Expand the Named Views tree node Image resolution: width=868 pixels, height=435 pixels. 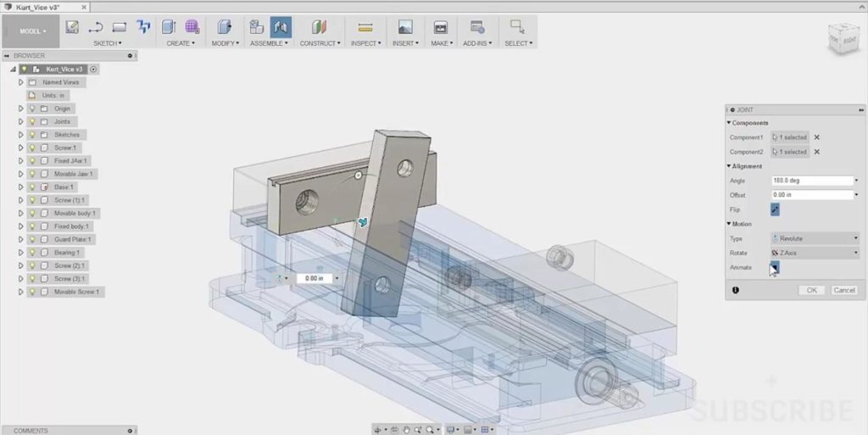pos(21,82)
